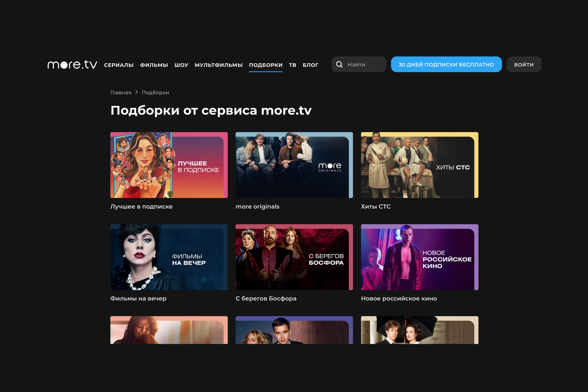
Task: Go to Главная breadcrumb link
Action: click(x=121, y=92)
